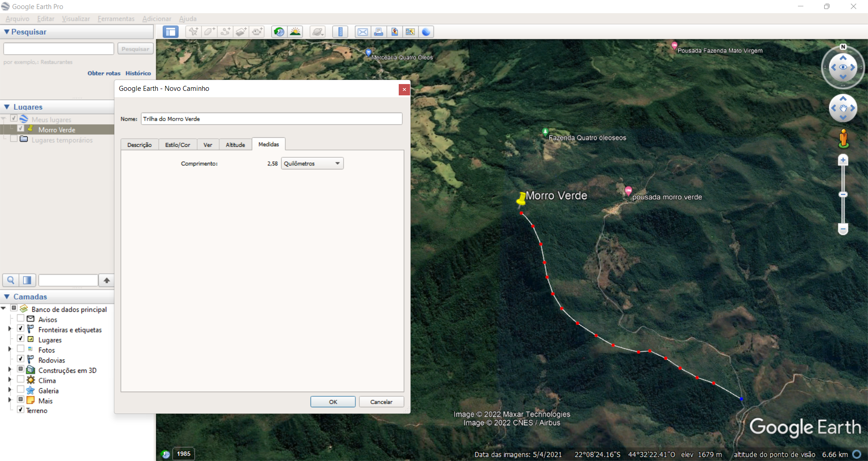
Task: Click the pousada morro verde pink marker
Action: tap(628, 191)
